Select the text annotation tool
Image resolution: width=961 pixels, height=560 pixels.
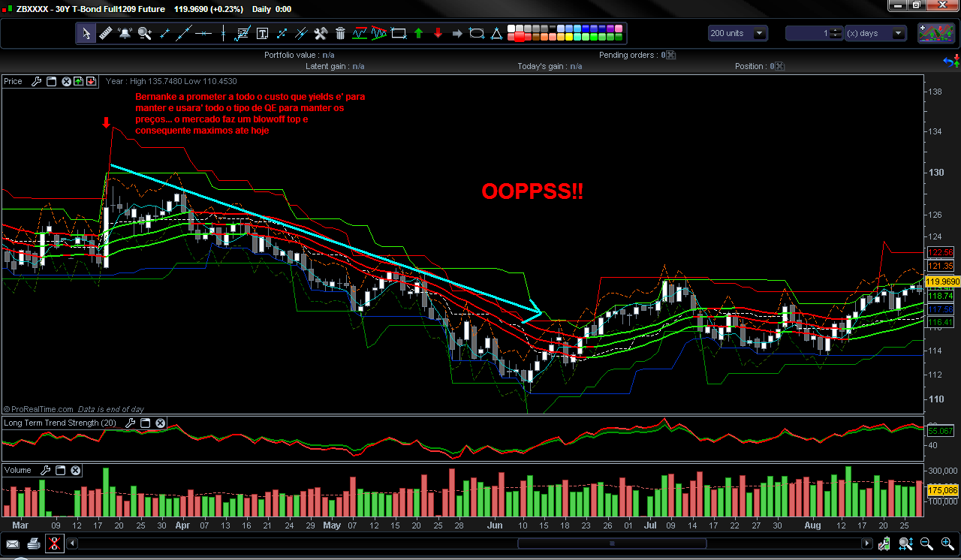[x=263, y=33]
